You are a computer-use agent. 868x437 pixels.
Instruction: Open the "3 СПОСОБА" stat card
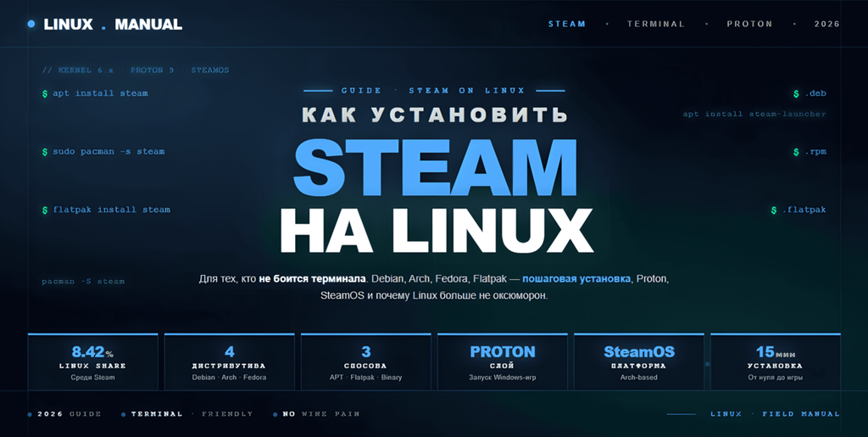(366, 361)
